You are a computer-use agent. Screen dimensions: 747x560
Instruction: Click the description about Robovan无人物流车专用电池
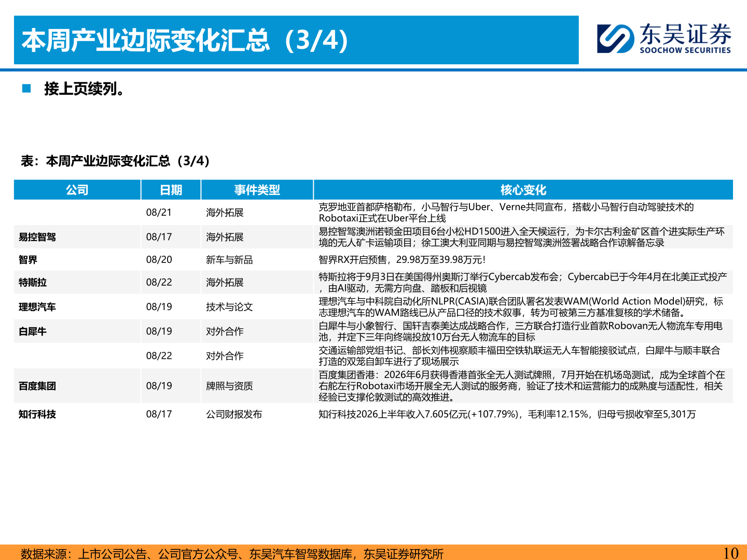[521, 331]
